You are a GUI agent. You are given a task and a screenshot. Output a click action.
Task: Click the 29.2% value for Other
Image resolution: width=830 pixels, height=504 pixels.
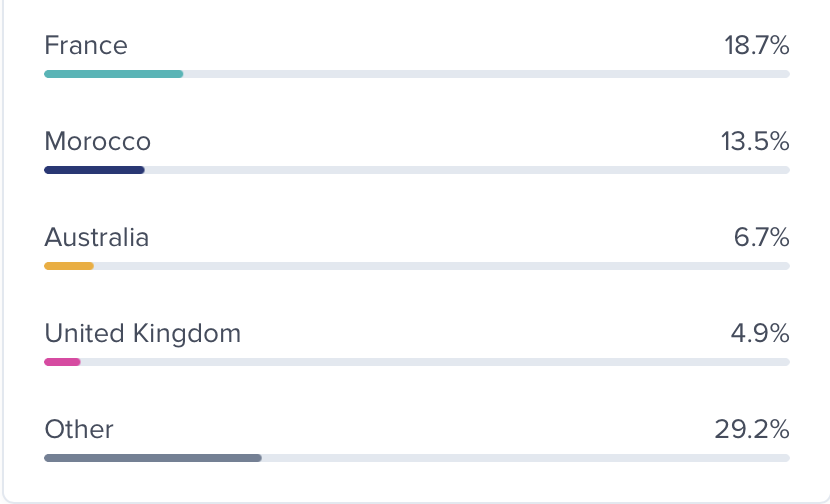pyautogui.click(x=751, y=430)
